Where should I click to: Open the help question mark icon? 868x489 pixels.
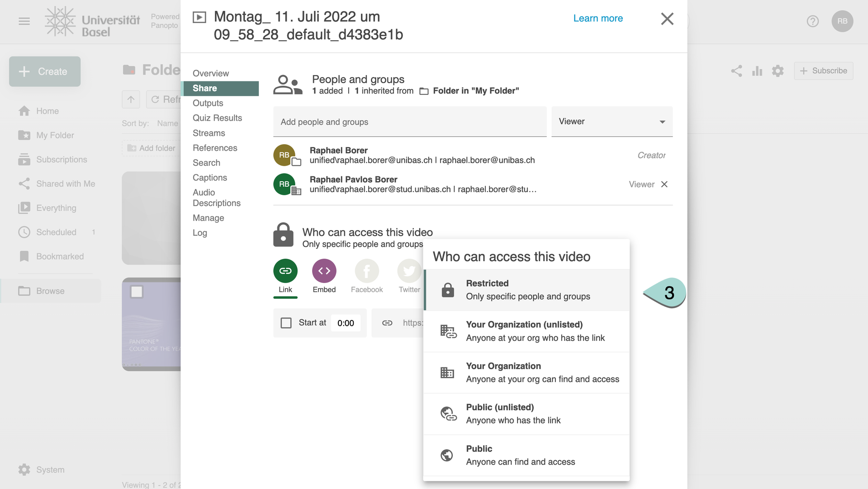coord(812,21)
